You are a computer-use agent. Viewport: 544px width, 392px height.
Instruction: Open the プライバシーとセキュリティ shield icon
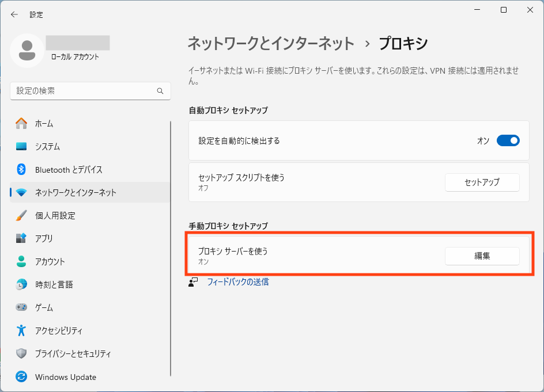click(x=21, y=353)
